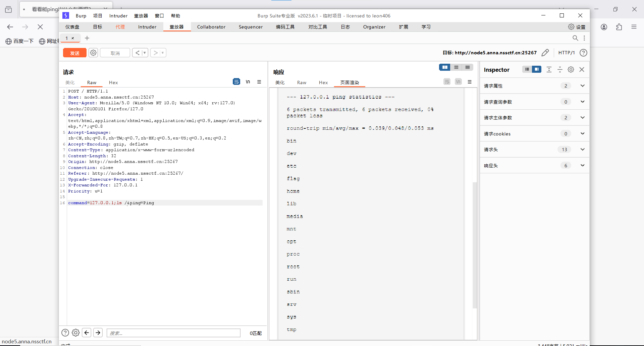Open history forward dropdown arrow
The image size is (644, 346).
pyautogui.click(x=163, y=53)
